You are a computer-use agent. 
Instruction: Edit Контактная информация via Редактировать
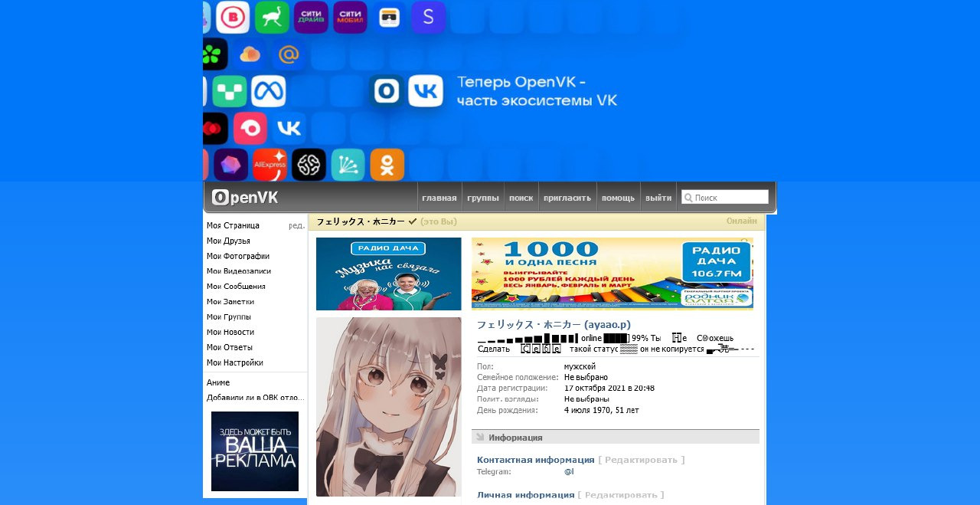click(642, 460)
